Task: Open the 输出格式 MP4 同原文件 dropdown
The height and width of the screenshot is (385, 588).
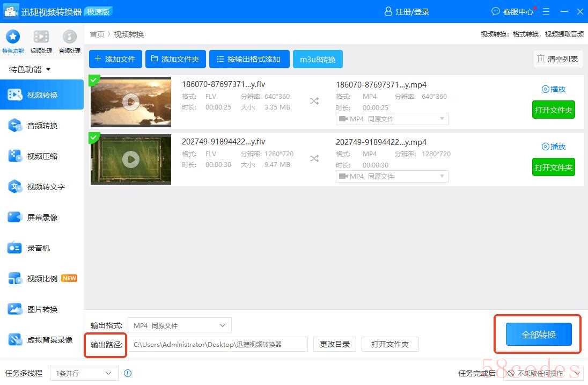Action: pos(180,325)
